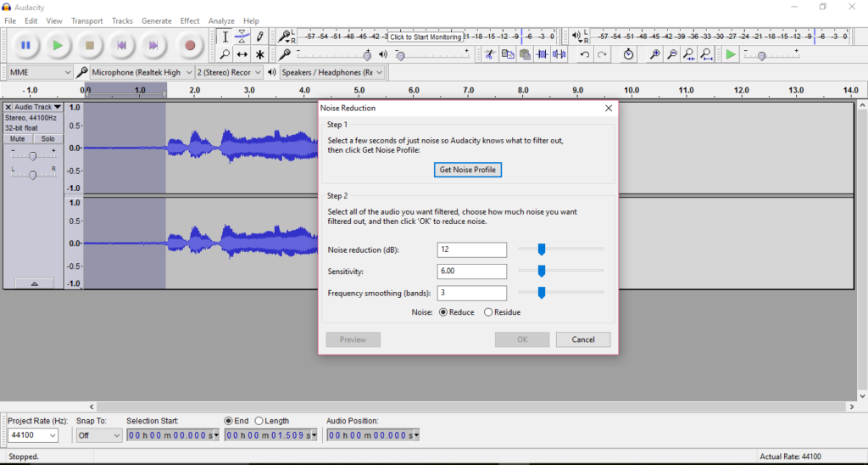Open the Transport menu
Screen dimensions: 868x465
[x=87, y=20]
